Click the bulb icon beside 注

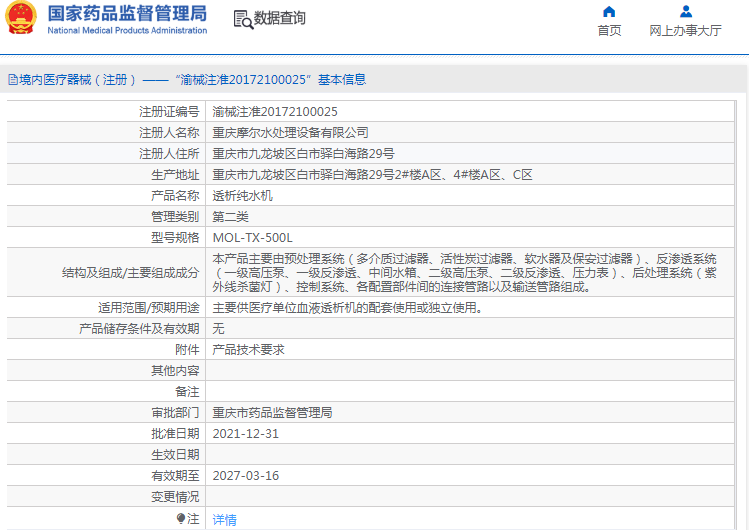pos(181,519)
